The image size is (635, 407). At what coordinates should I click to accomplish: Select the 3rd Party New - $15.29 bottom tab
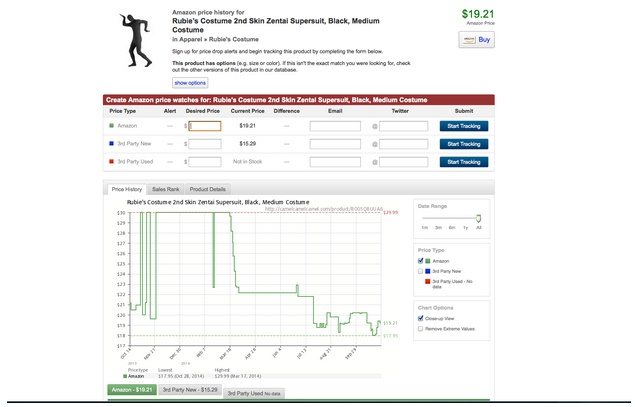[190, 390]
